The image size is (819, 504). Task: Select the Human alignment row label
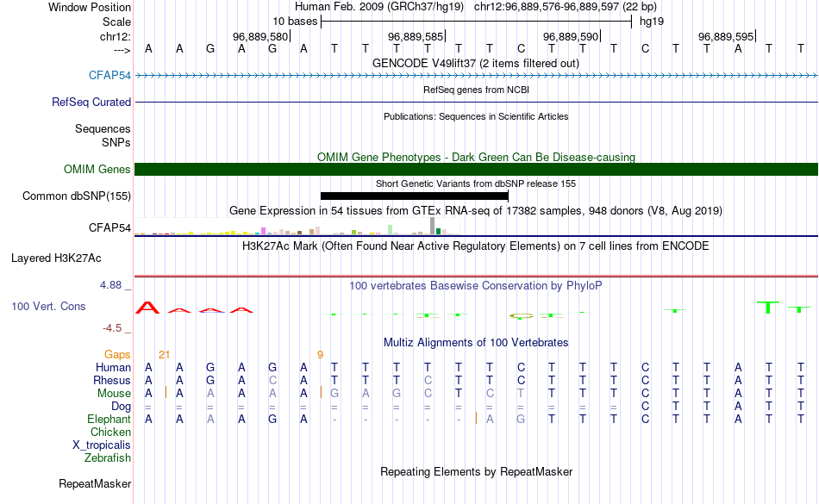point(113,367)
